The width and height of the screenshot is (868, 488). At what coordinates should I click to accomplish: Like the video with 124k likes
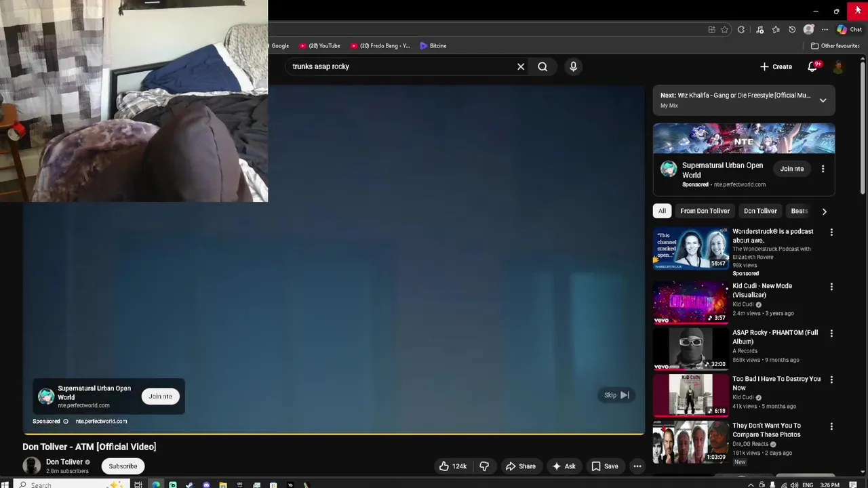452,466
